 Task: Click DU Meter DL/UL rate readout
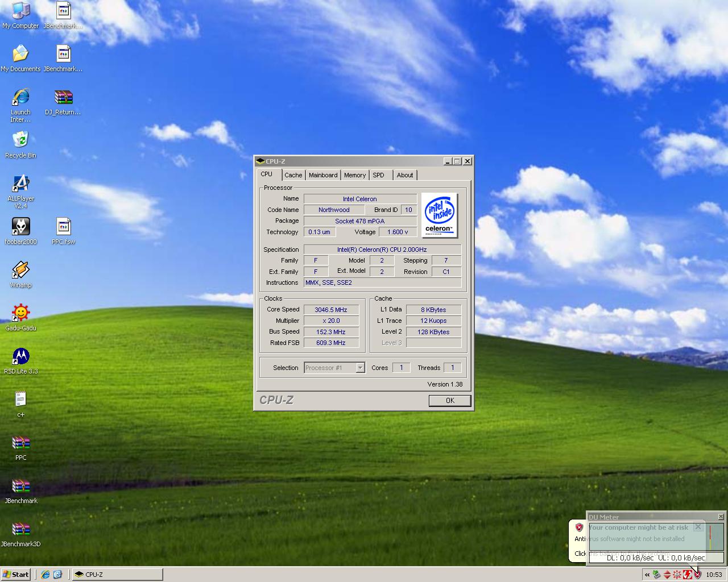click(656, 558)
